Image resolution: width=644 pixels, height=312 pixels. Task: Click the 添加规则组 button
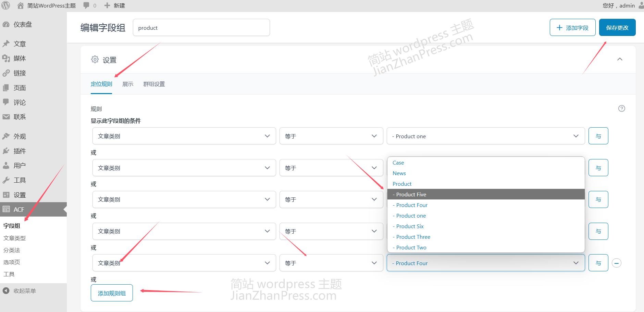pos(112,293)
